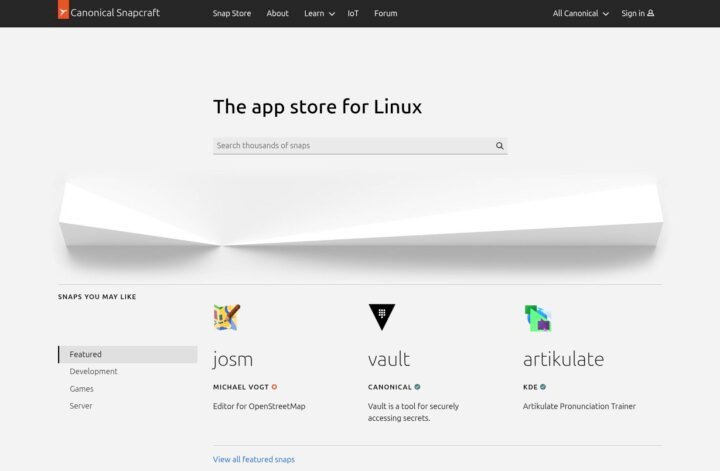Screen dimensions: 720x471
Task: Open the artikulate snap title
Action: point(563,359)
